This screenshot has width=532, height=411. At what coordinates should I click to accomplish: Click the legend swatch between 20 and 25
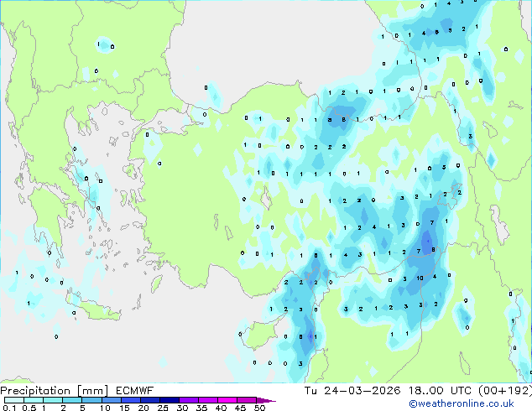click(x=149, y=400)
